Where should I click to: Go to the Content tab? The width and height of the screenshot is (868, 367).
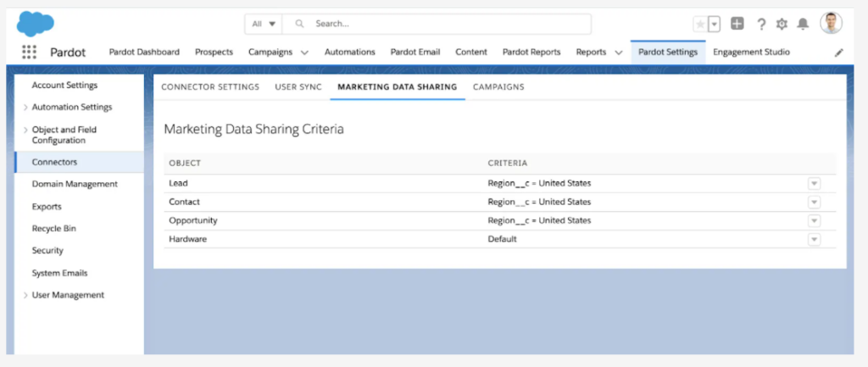coord(471,52)
